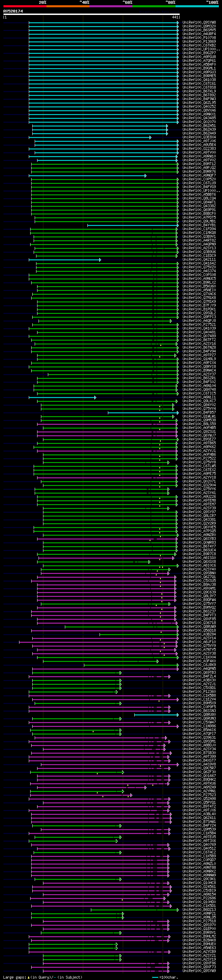Select the UniRef100_Q02071 label
The width and height of the screenshot is (222, 980).
[x=199, y=481]
